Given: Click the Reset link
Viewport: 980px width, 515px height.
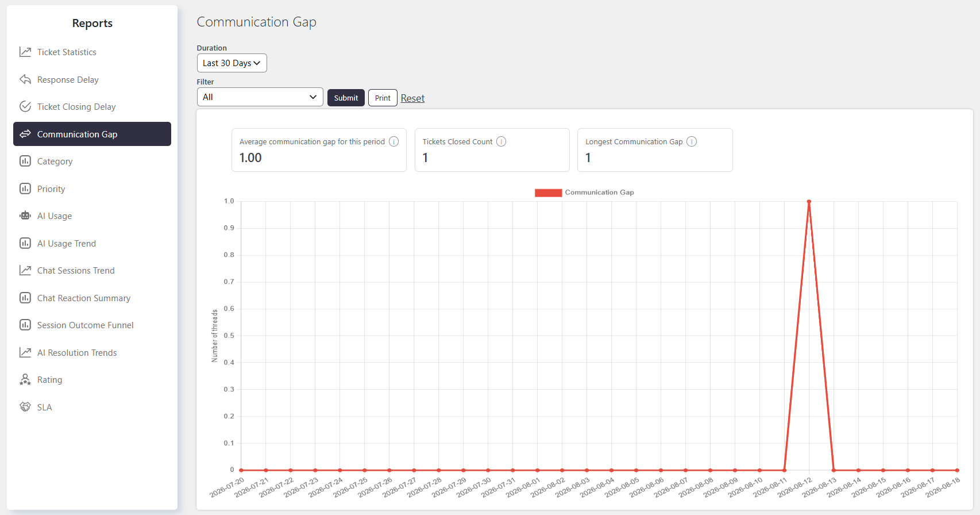Looking at the screenshot, I should (x=412, y=98).
